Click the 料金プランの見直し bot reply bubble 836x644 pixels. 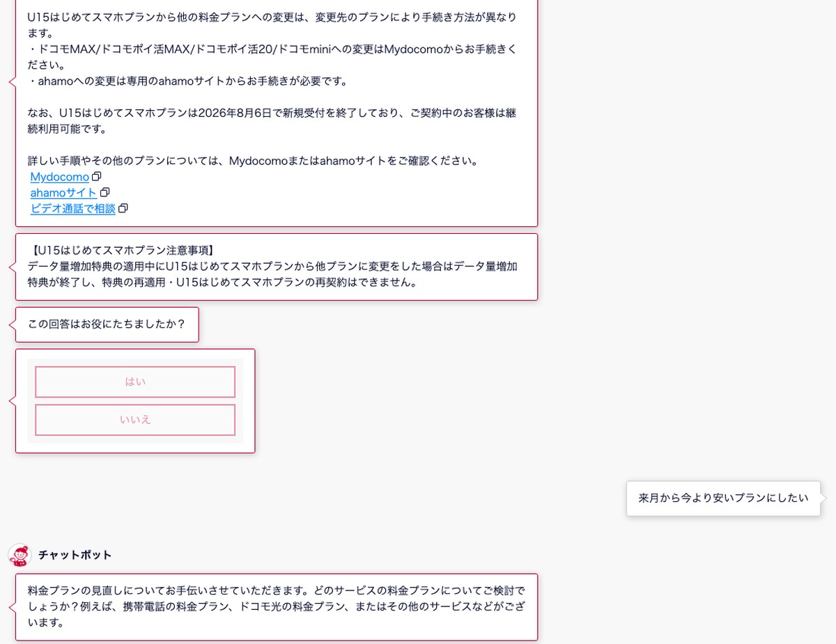[277, 607]
